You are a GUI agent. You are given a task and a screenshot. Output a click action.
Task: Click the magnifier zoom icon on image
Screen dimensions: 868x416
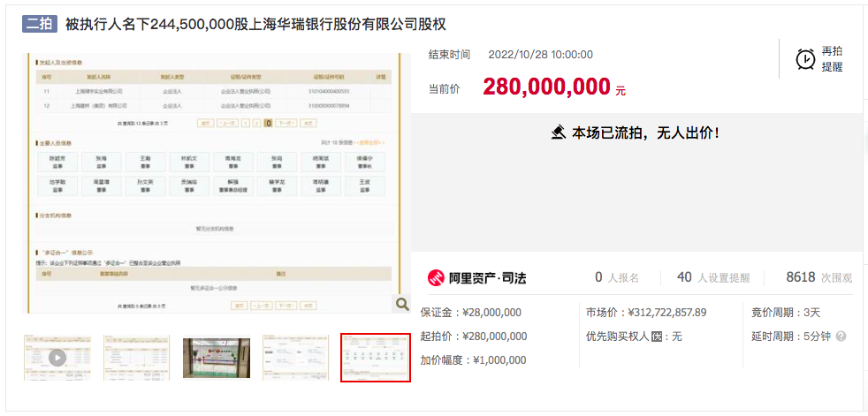(402, 304)
